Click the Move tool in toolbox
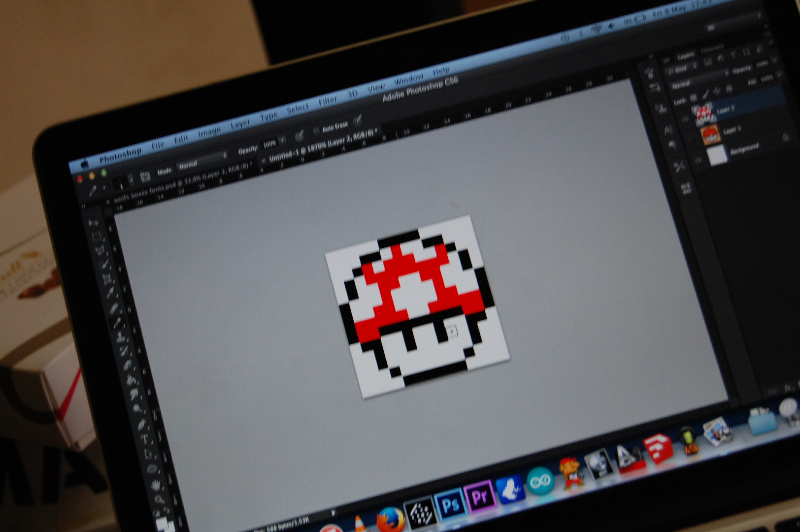The height and width of the screenshot is (532, 800). tap(93, 224)
